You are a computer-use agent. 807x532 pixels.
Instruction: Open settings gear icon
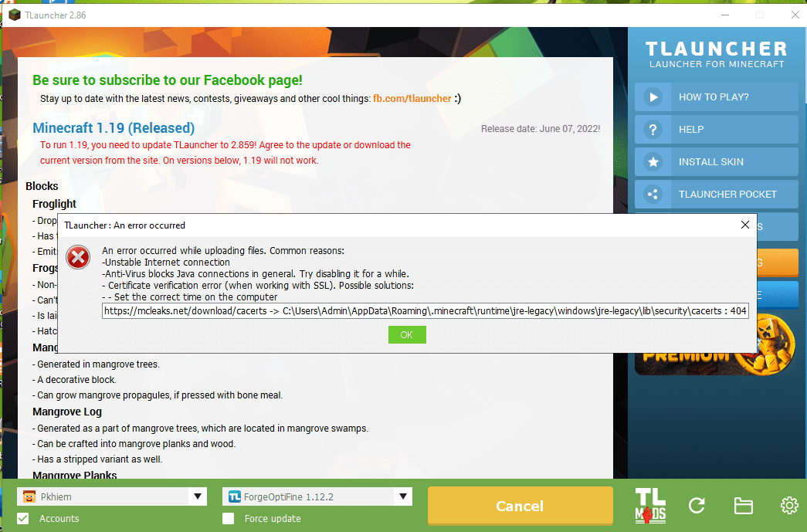tap(789, 506)
